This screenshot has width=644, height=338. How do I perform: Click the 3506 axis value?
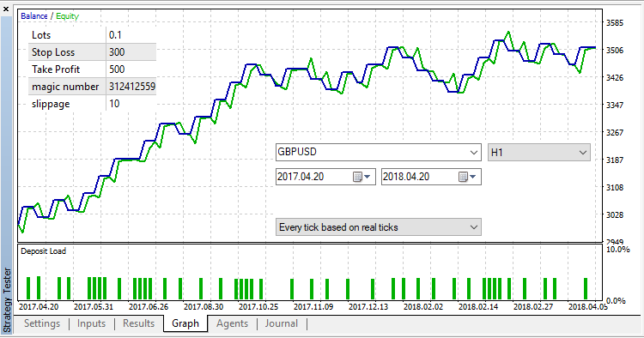(x=615, y=50)
